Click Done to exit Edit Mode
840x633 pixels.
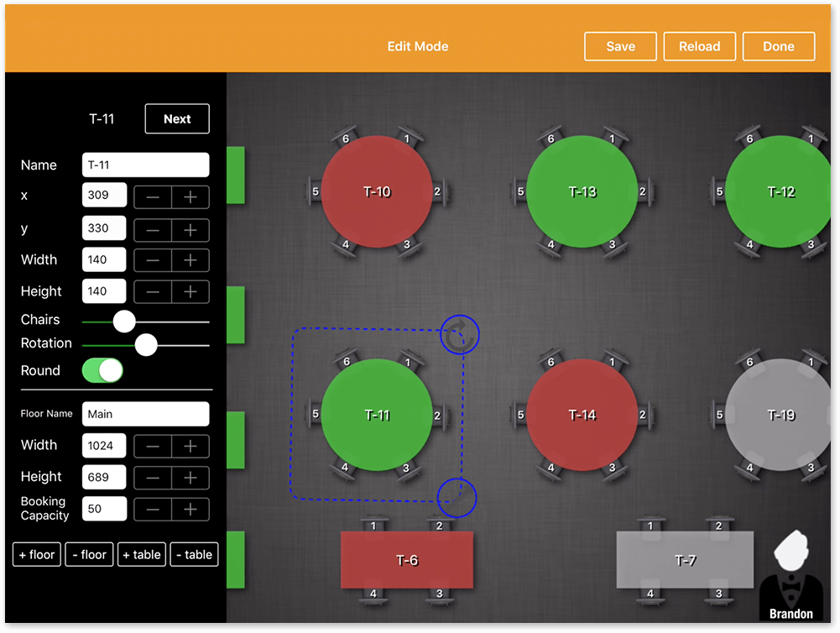pyautogui.click(x=779, y=47)
